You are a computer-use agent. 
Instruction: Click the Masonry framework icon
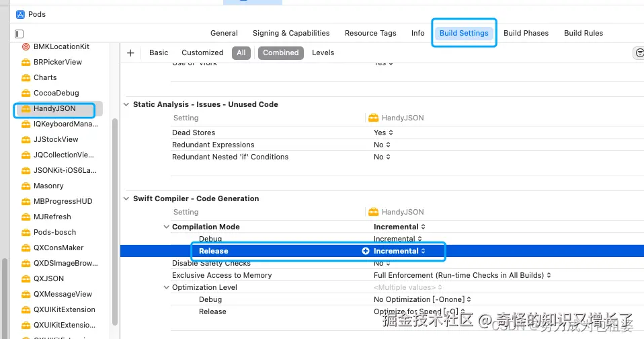(26, 186)
